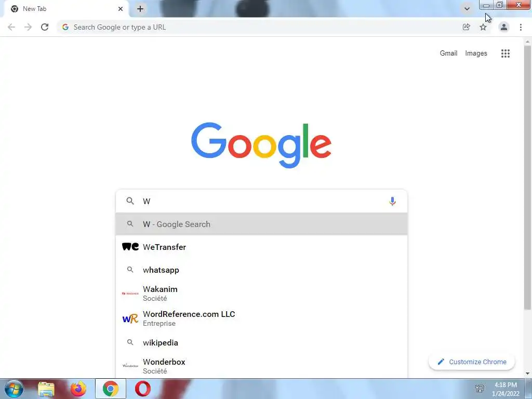Screen dimensions: 532x399
Task: Click the vertical page scrollbar
Action: tap(527, 178)
